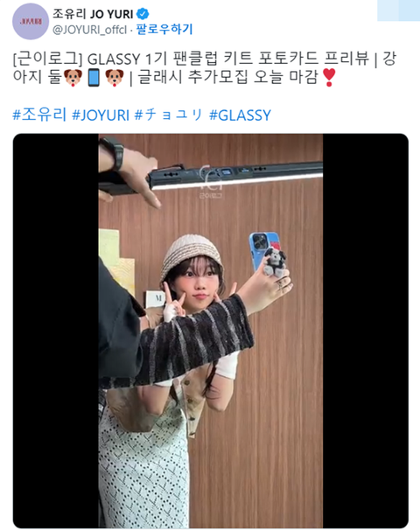The image size is (420, 530).
Task: Open the #チョユリ hashtag
Action: tap(169, 115)
